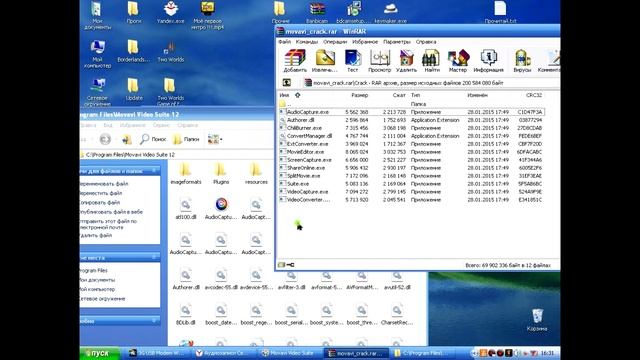This screenshot has height=360, width=640.
Task: Click the Вирусы (Virus scan) icon in WinRAR
Action: (522, 61)
